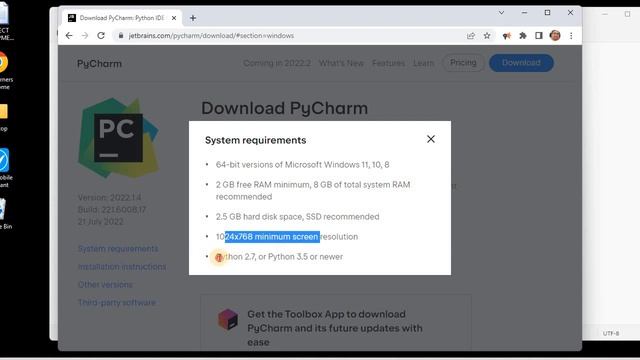Click Get the Toolbox App heading
Viewport: 640px width, 360px height.
point(335,328)
